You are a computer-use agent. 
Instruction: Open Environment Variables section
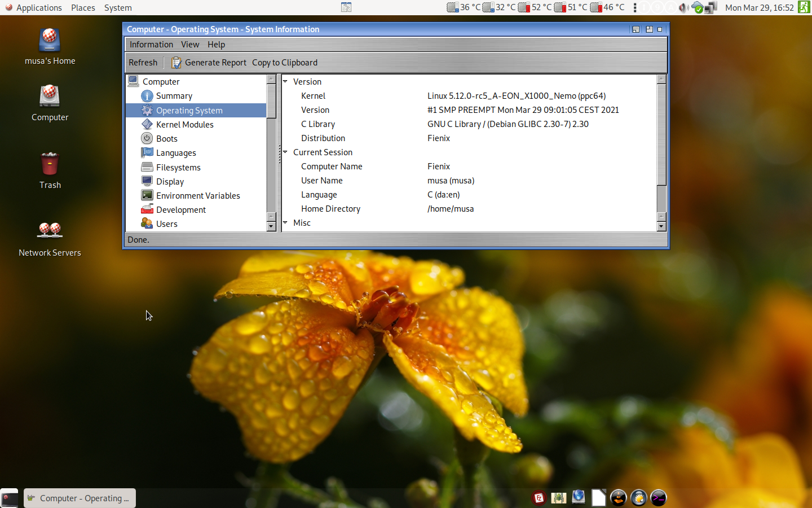(x=198, y=196)
